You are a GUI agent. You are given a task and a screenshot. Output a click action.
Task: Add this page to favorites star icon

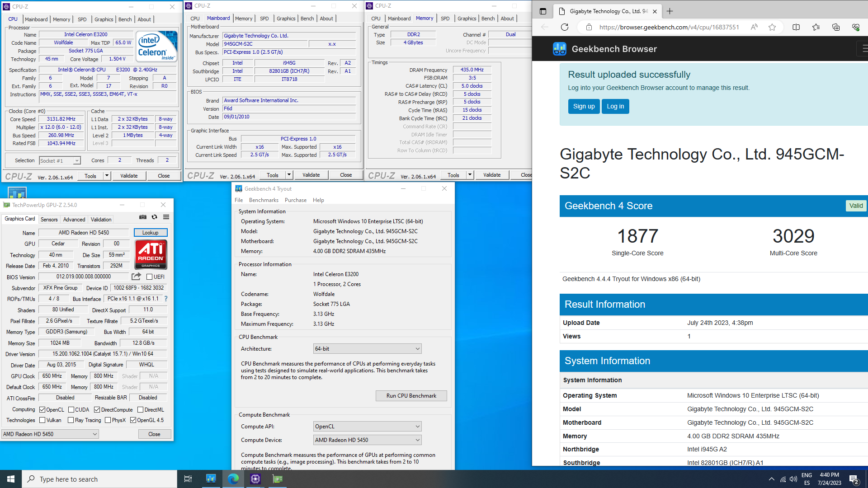(x=772, y=27)
